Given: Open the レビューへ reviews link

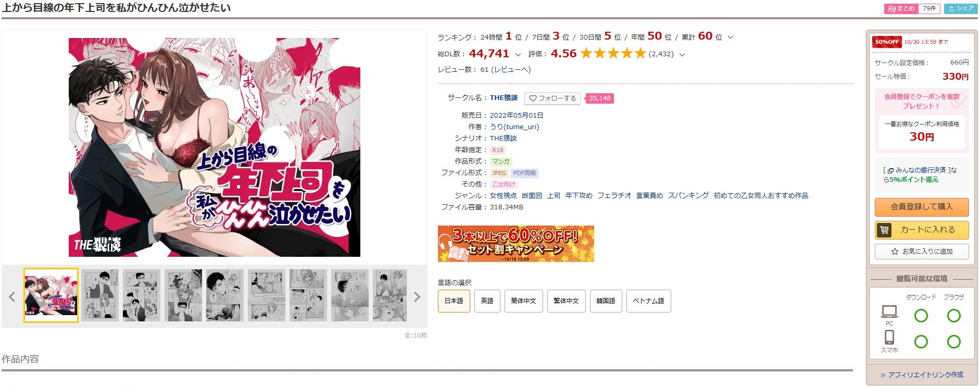Looking at the screenshot, I should click(x=511, y=69).
